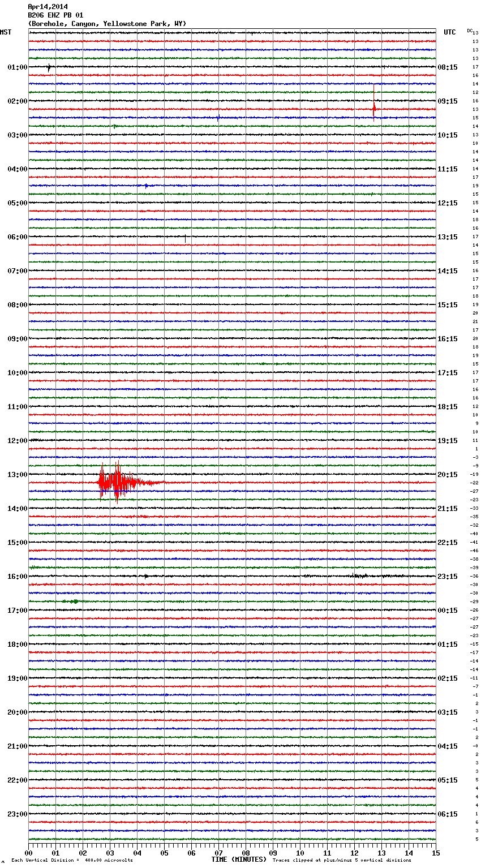Click the '07:00' MST time label
Screen dimensions: 481x868
pyautogui.click(x=18, y=271)
